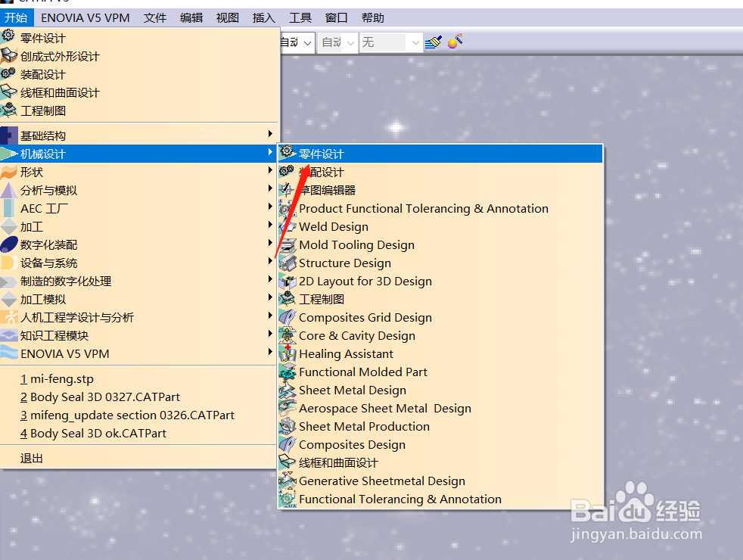The image size is (743, 560).
Task: Click the Sheet Metal Design icon
Action: (288, 390)
